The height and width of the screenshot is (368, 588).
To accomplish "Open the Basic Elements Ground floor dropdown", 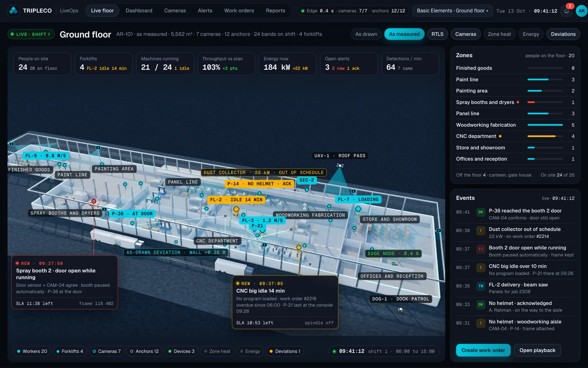I will (452, 11).
